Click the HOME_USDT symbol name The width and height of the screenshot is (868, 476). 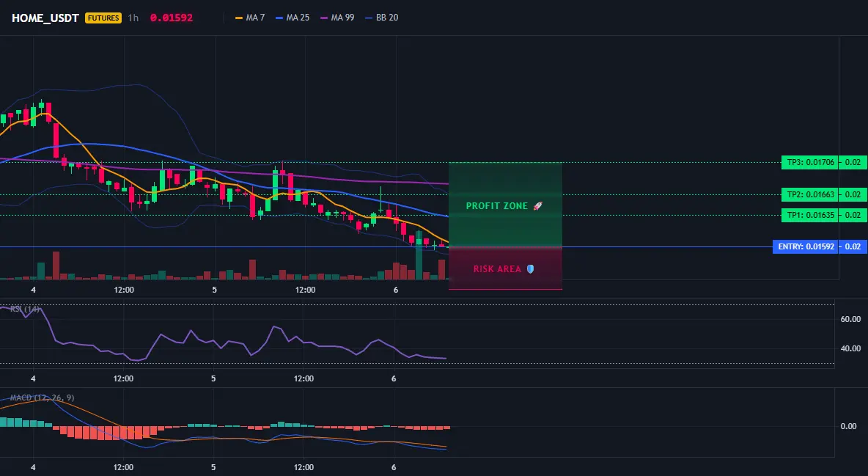(45, 18)
